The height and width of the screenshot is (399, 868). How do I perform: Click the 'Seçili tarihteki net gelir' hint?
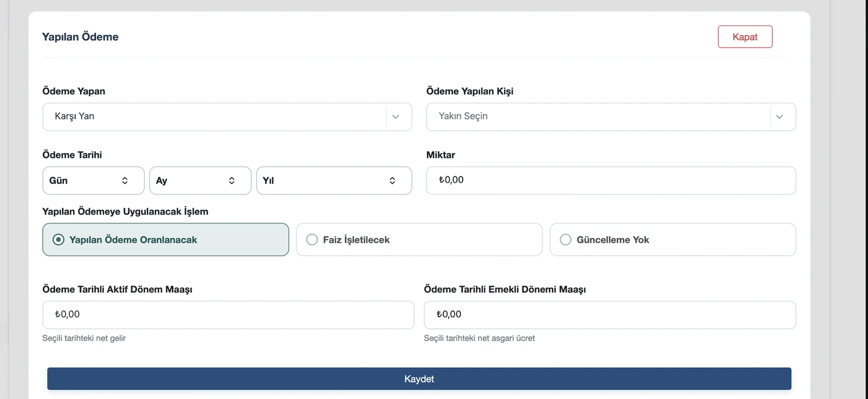(84, 338)
